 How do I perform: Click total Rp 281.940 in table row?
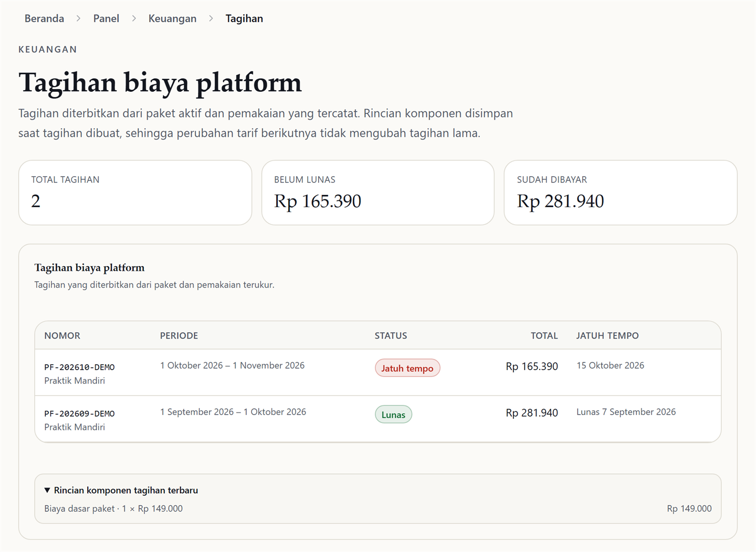click(x=532, y=413)
